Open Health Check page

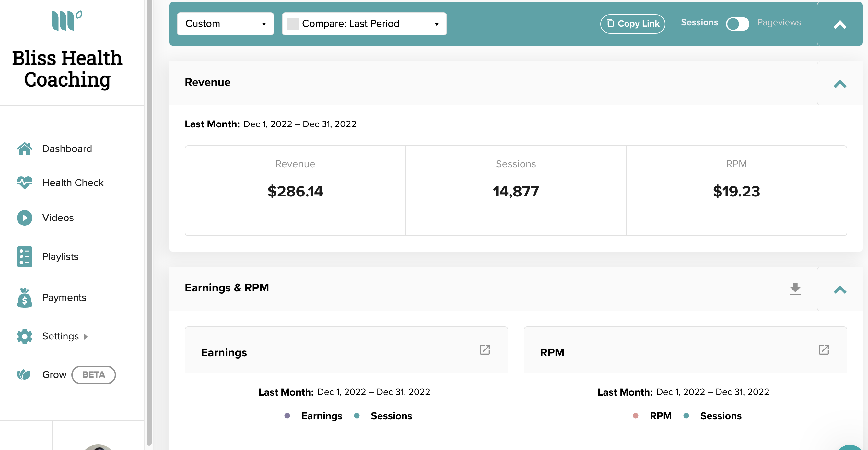click(73, 183)
